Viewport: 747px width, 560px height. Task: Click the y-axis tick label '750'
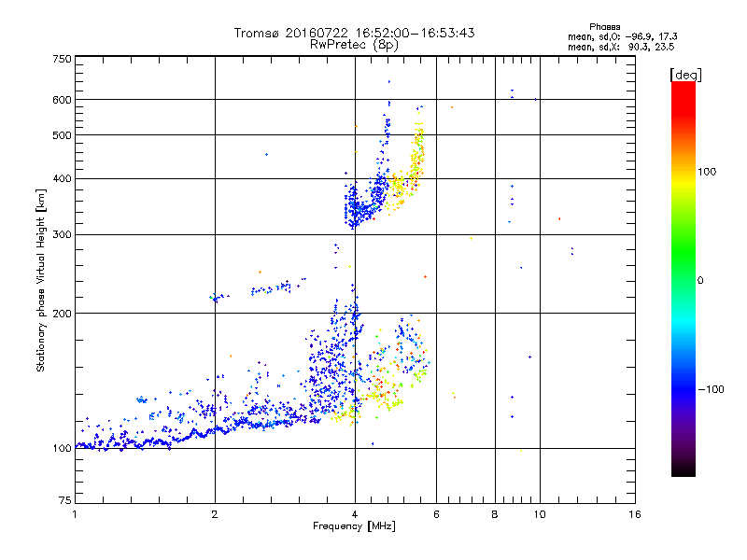(62, 59)
